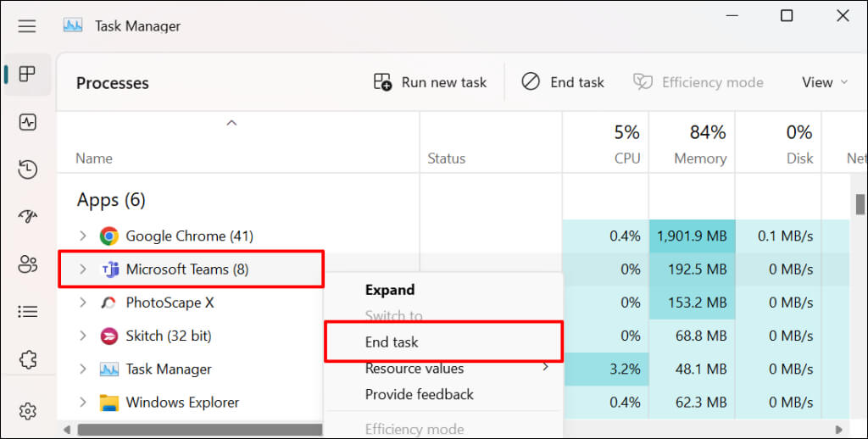Open App history from sidebar
Screen dimensions: 868x439
[27, 169]
